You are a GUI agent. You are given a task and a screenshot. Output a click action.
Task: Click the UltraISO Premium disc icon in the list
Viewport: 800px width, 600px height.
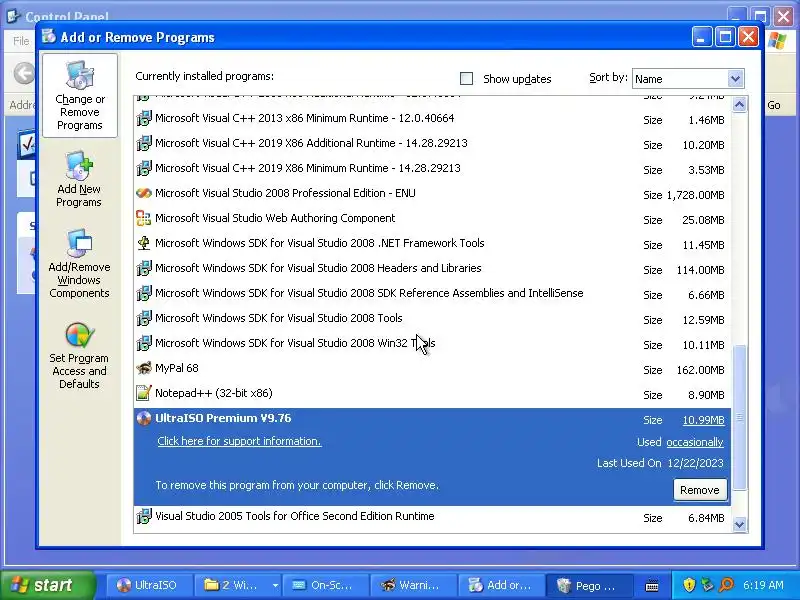pyautogui.click(x=144, y=418)
